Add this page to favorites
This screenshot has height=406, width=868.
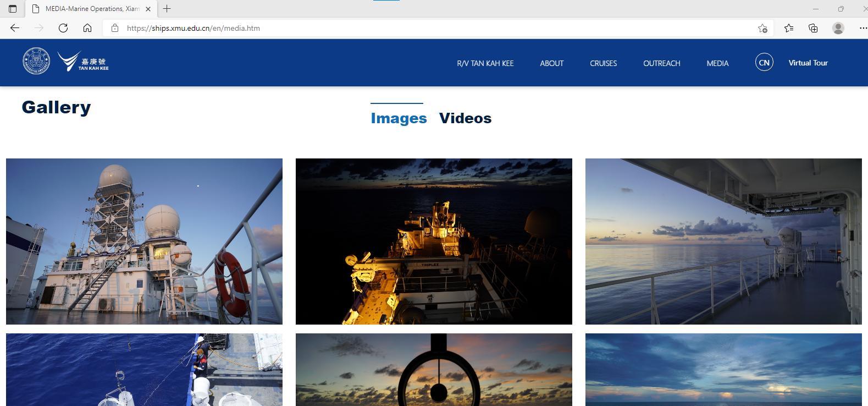click(762, 28)
